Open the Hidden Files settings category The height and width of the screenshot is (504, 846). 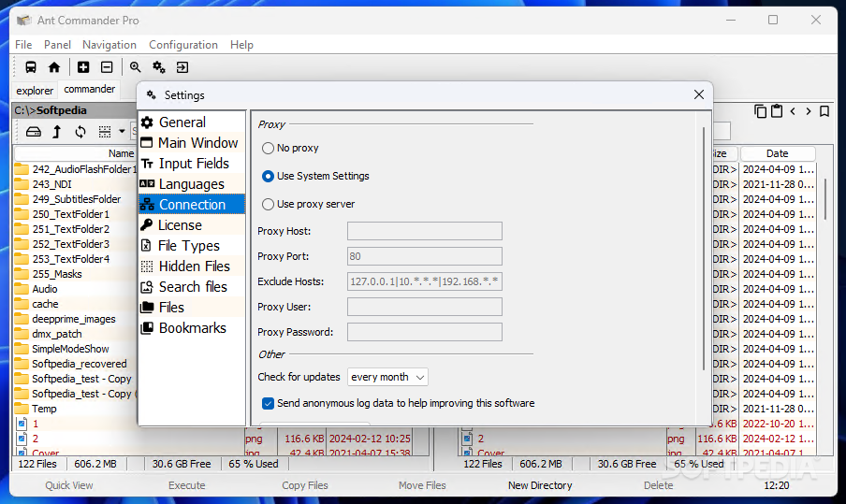point(192,266)
